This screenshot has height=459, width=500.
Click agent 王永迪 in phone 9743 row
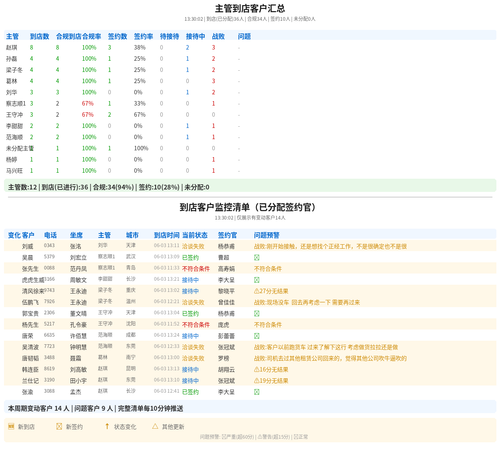pyautogui.click(x=78, y=291)
